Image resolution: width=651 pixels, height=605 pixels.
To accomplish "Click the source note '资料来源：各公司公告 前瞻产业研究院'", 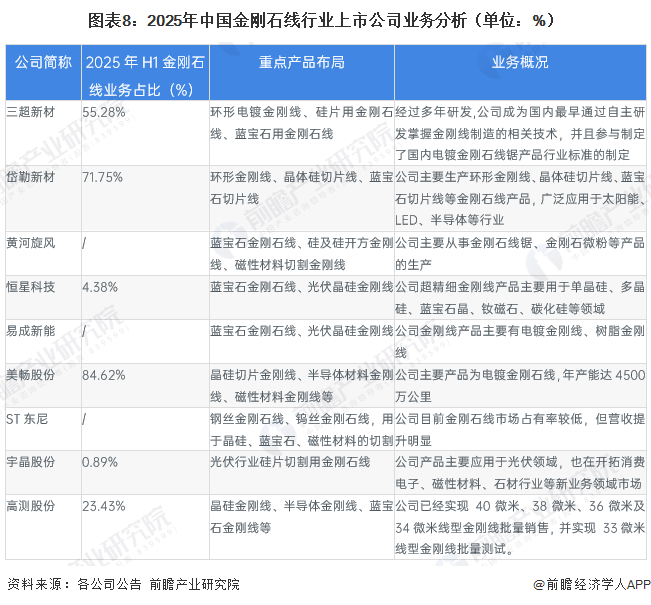I will click(x=124, y=584).
